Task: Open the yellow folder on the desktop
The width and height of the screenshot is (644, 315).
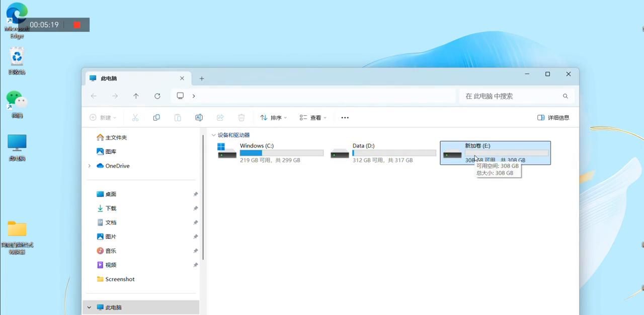Action: pos(17,238)
